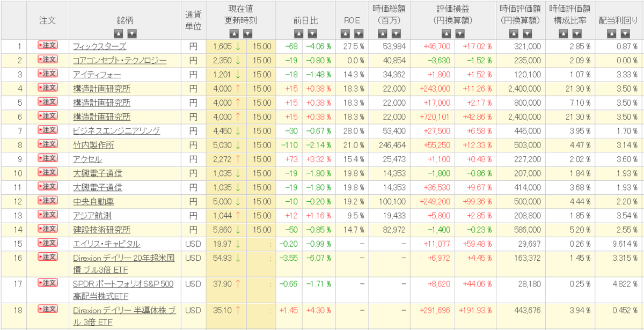Viewport: 644px width, 330px height.
Task: Click 注文 button in row 10
Action: point(47,172)
